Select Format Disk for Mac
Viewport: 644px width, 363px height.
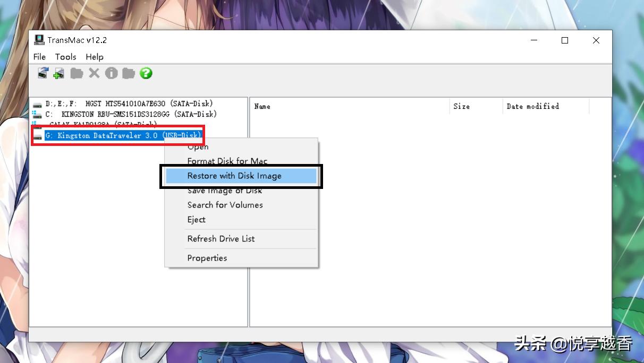click(x=227, y=161)
